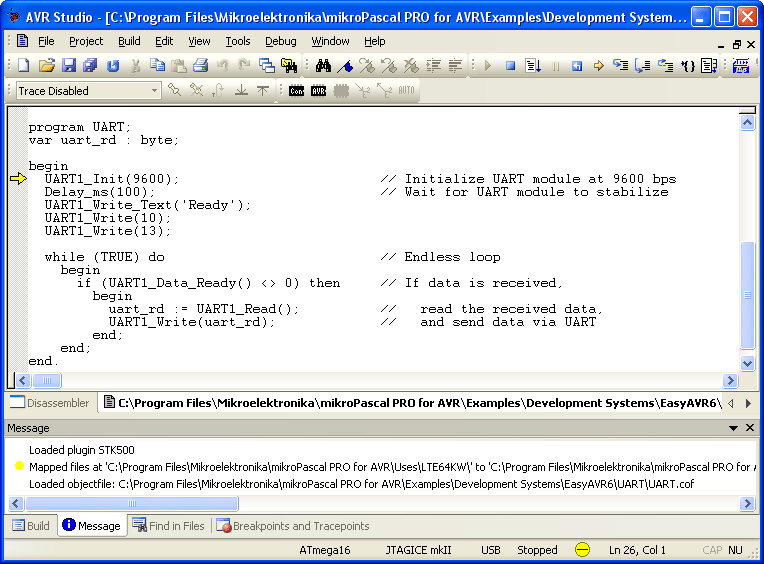Screen dimensions: 764x564
Task: Click the editor vertical scrollbar thumb
Action: pos(747,295)
